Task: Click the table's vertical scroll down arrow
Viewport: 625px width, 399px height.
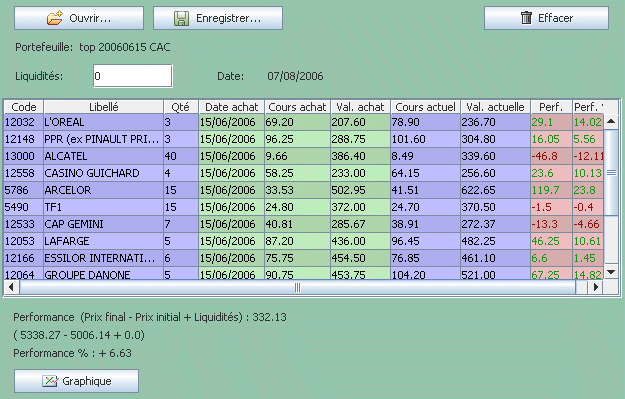Action: [x=611, y=272]
